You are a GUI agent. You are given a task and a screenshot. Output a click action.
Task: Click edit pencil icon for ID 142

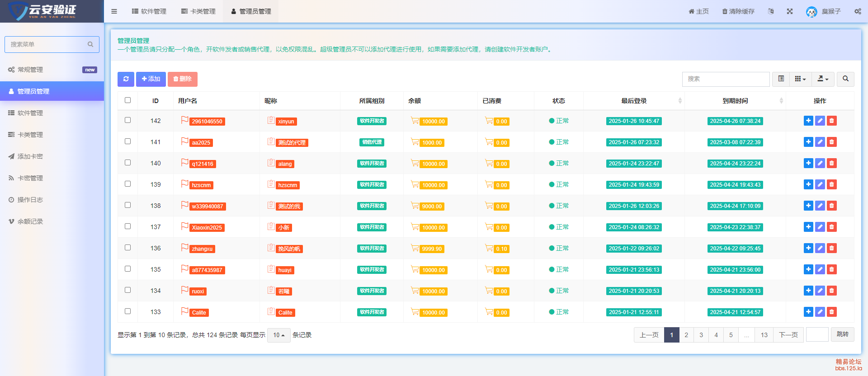(x=820, y=121)
